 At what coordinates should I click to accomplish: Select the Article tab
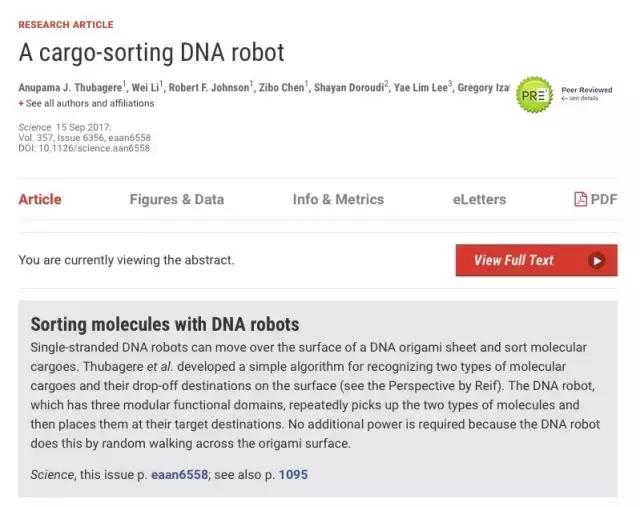coord(40,199)
